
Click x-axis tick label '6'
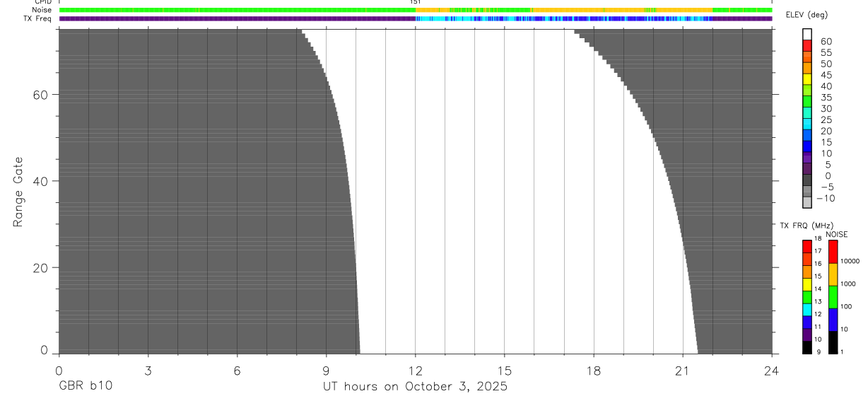tap(237, 371)
